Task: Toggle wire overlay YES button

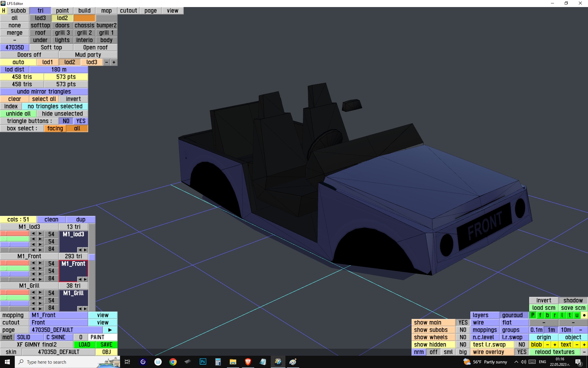Action: pos(522,352)
